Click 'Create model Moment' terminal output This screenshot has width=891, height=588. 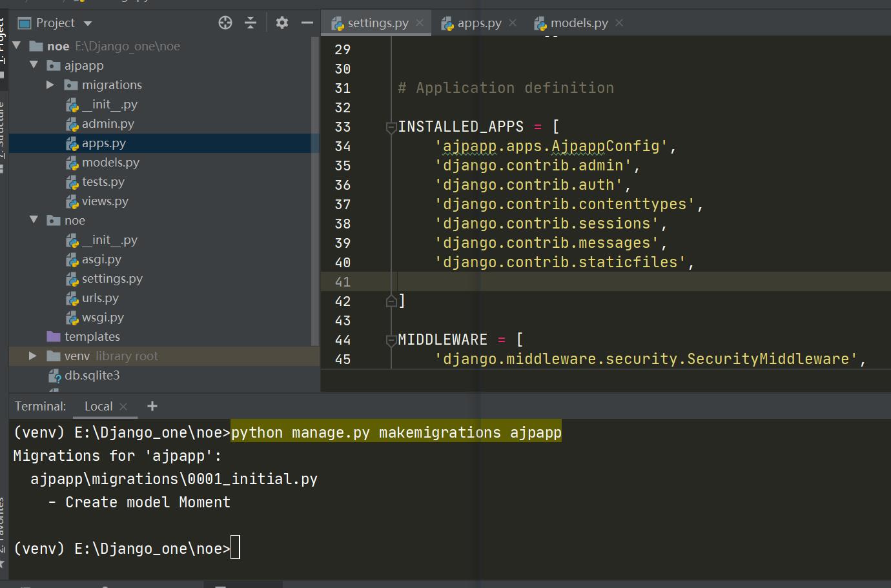point(148,502)
